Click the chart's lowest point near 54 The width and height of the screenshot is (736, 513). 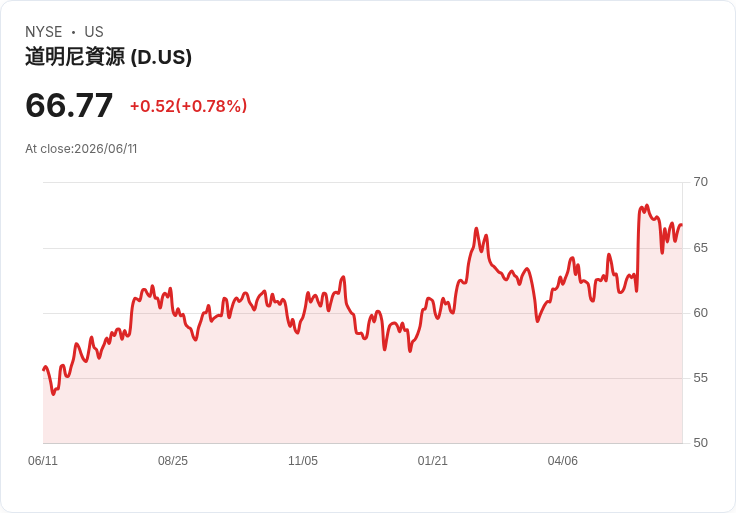point(53,394)
